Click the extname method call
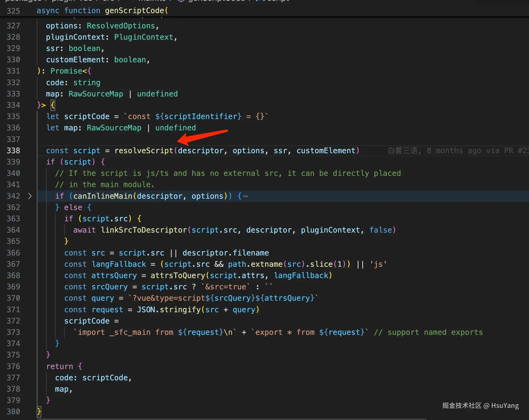Image resolution: width=529 pixels, height=420 pixels. (267, 264)
